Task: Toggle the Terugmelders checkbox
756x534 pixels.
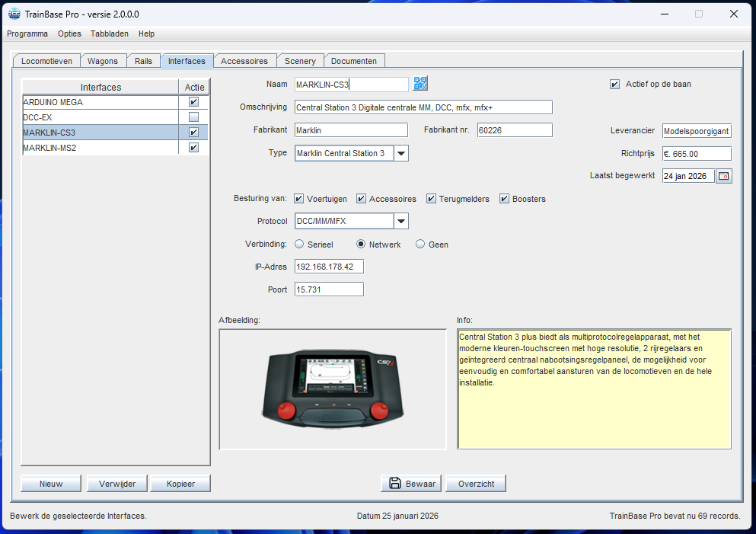Action: click(432, 199)
